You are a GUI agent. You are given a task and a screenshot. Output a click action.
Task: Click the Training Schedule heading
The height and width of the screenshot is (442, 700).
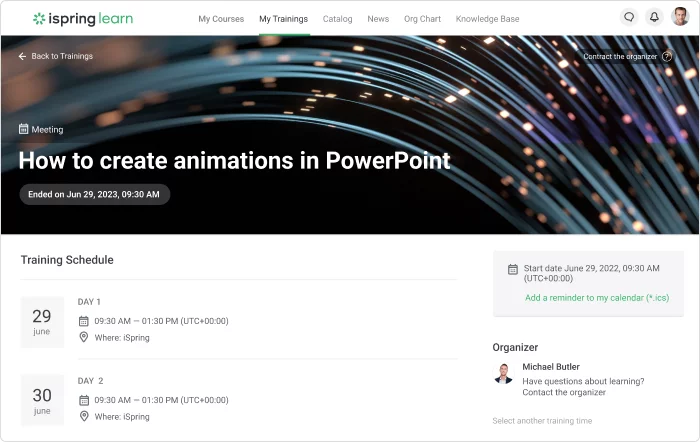coord(67,260)
